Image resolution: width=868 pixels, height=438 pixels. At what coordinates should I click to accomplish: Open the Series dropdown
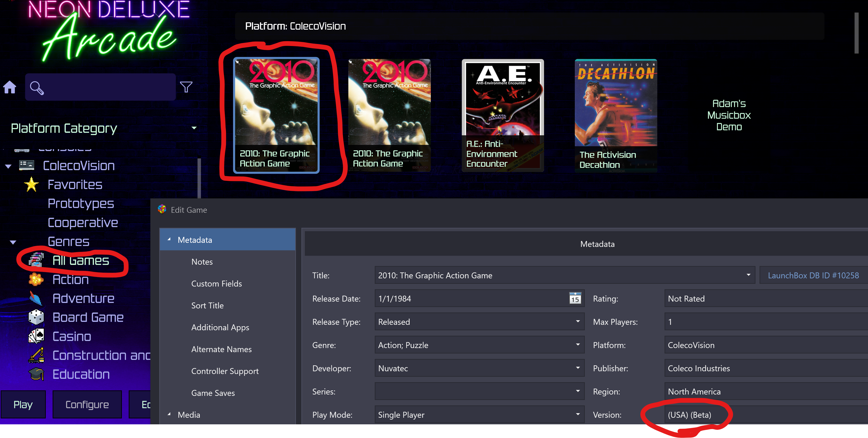[578, 391]
